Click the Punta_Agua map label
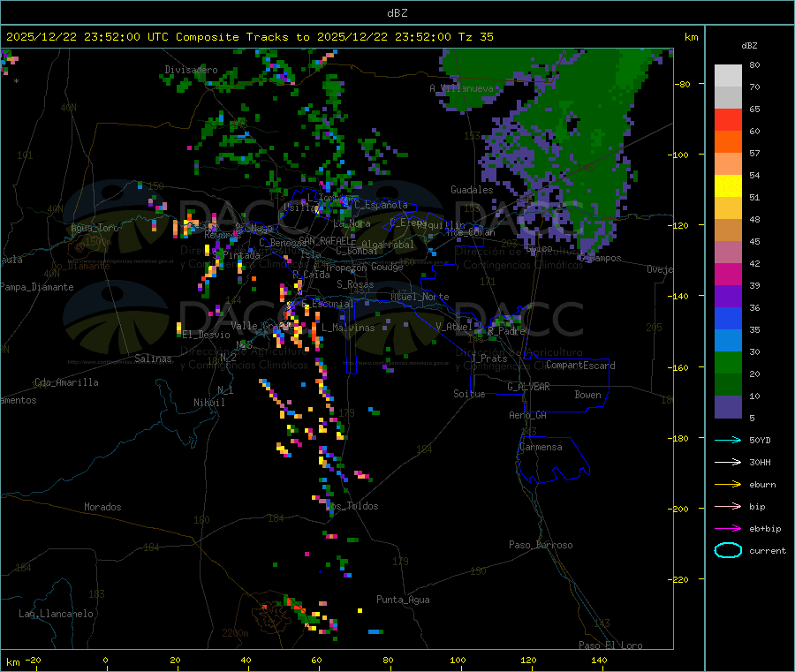 coord(403,600)
